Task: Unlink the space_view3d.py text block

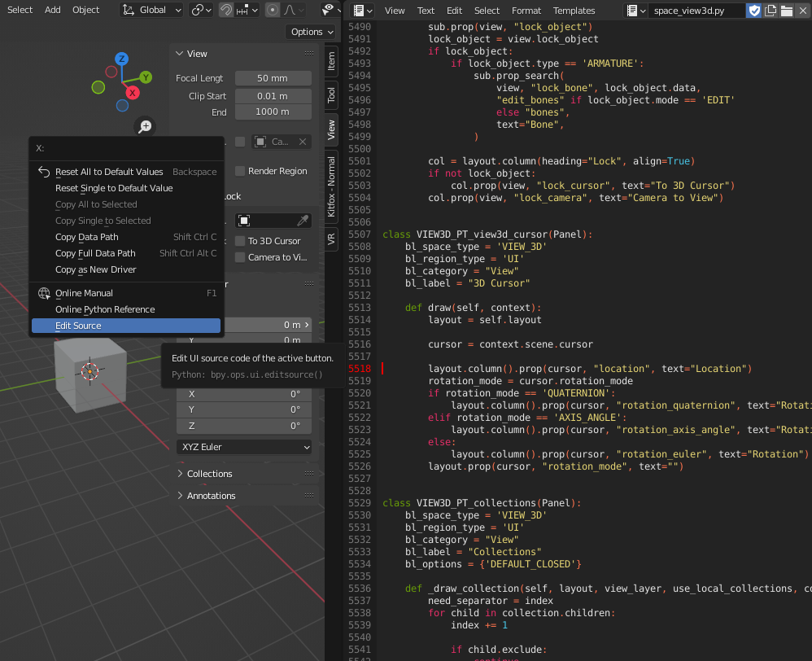Action: 803,11
